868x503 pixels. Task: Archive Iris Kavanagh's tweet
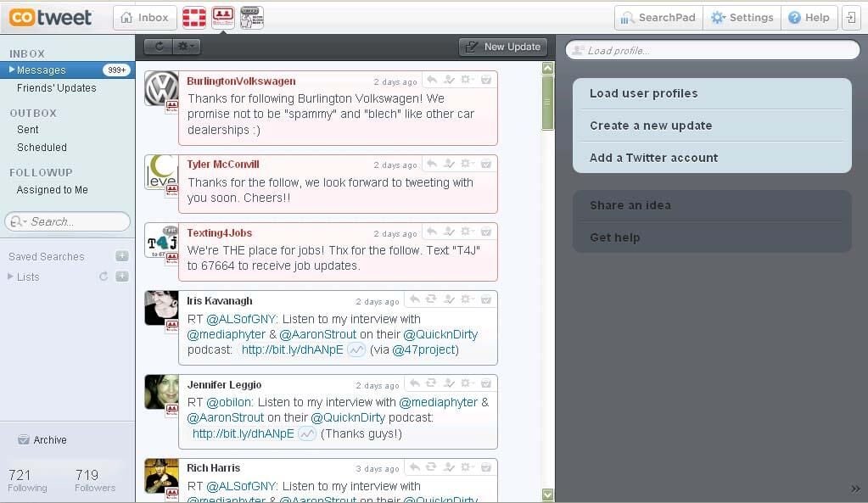486,299
